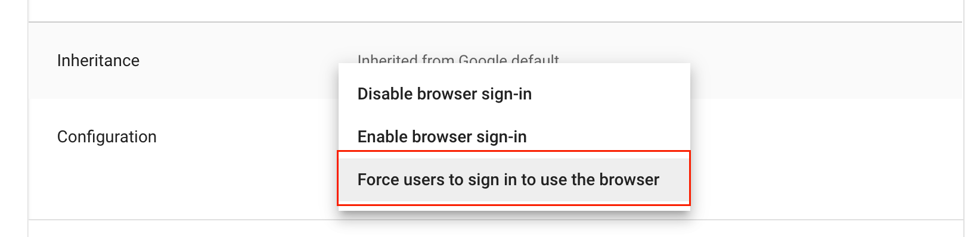Select "Force users to sign in to use the browser"
Viewport: 980px width, 237px height.
514,179
